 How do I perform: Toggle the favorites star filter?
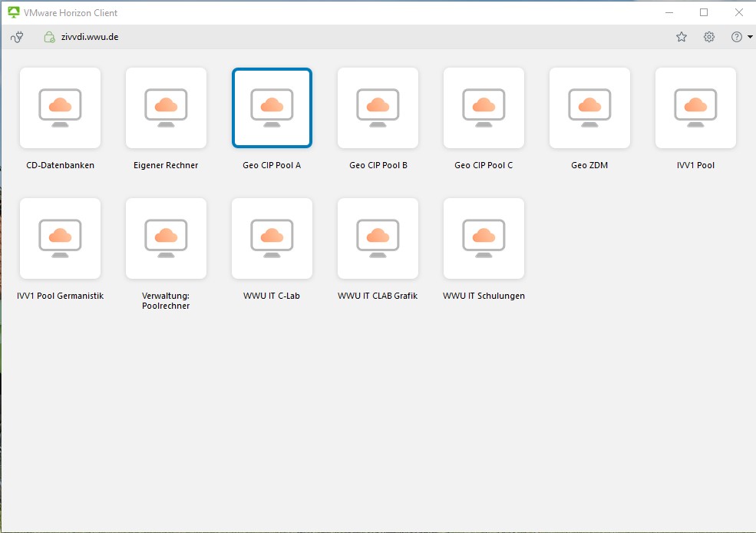pos(682,37)
